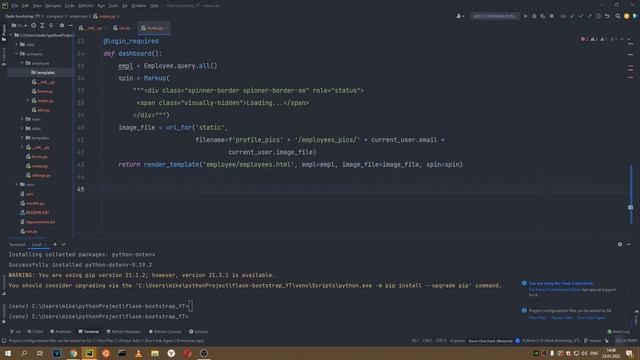Click the errors indicator in editor corner
The width and height of the screenshot is (640, 360).
[x=584, y=39]
